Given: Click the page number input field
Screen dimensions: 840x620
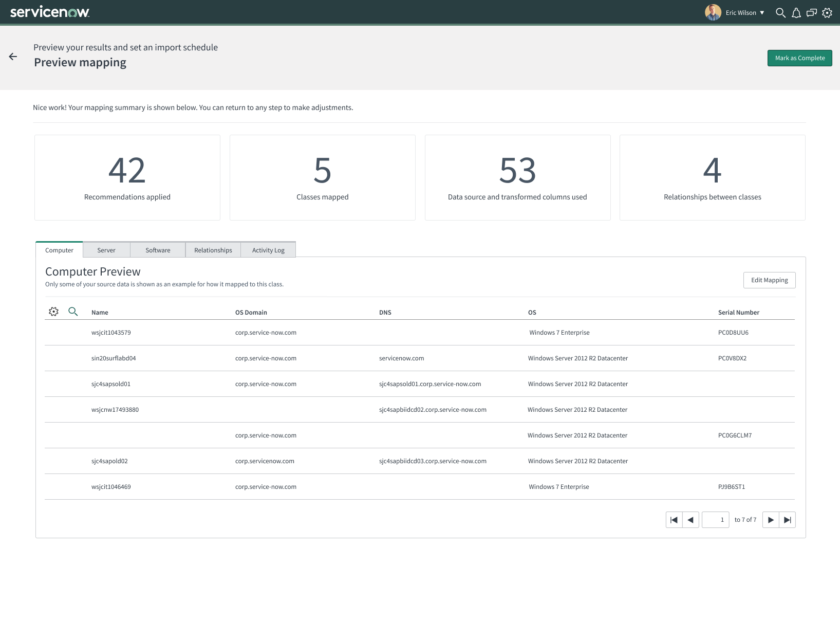Looking at the screenshot, I should 716,520.
